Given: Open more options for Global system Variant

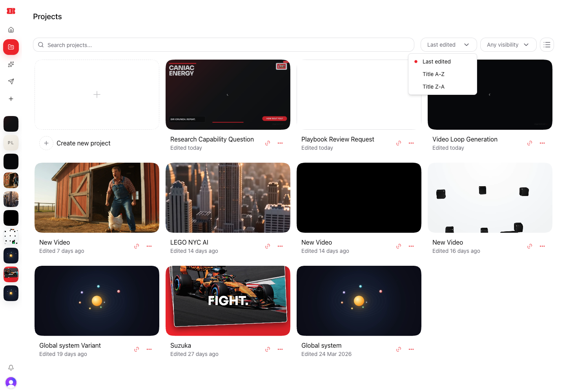Looking at the screenshot, I should click(x=149, y=349).
